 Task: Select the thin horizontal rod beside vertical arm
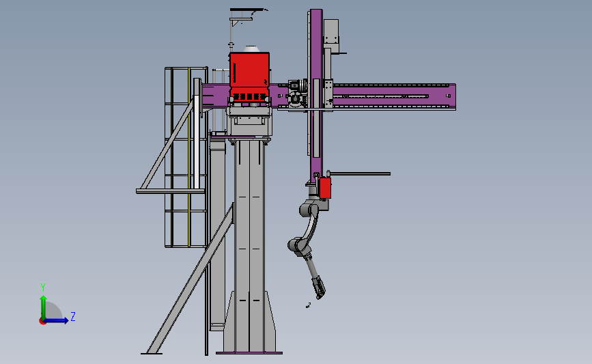(359, 173)
